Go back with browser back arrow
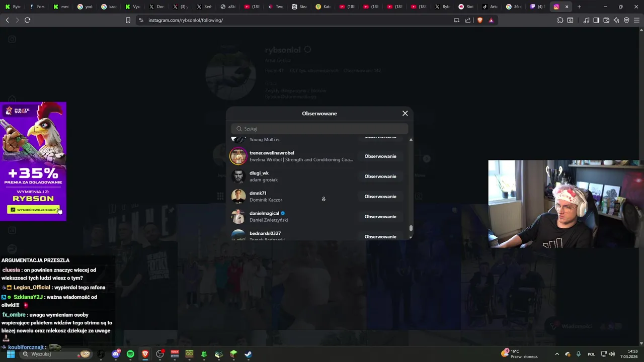This screenshot has width=644, height=362. pos(7,20)
